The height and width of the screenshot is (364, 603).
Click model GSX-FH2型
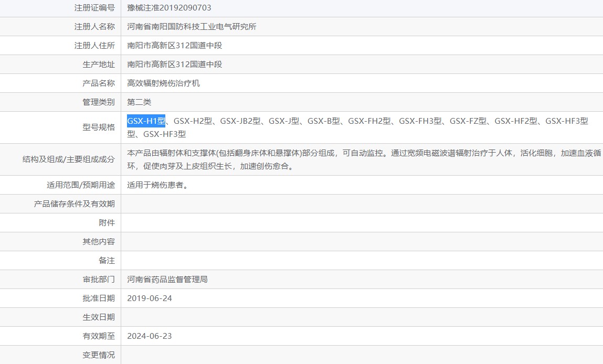click(x=369, y=121)
